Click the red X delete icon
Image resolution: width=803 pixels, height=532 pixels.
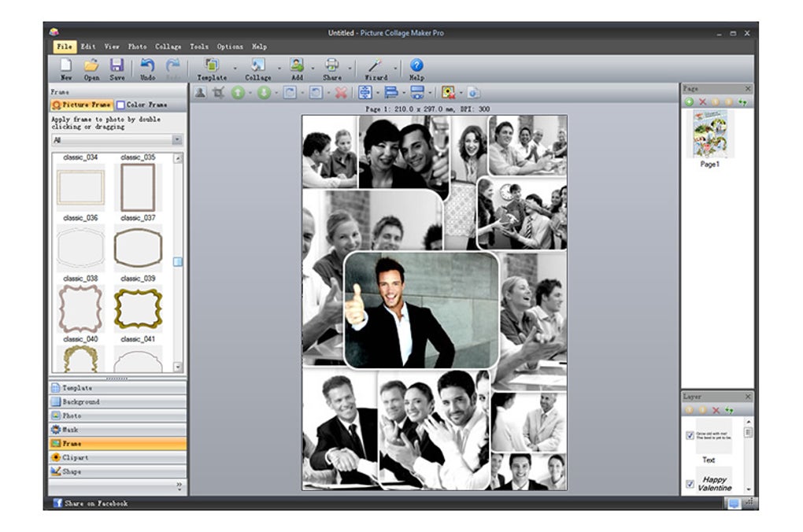pos(340,93)
